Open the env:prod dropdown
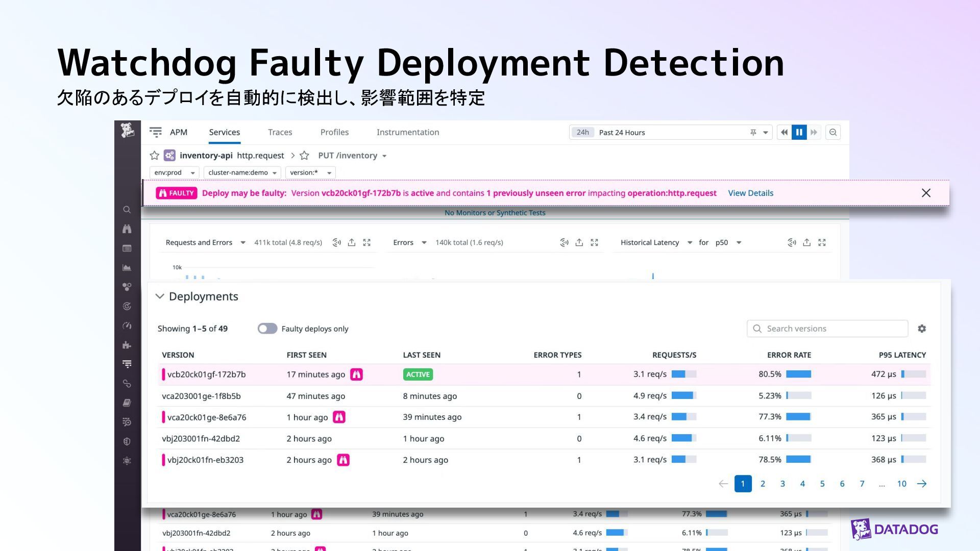The height and width of the screenshot is (551, 980). (174, 172)
